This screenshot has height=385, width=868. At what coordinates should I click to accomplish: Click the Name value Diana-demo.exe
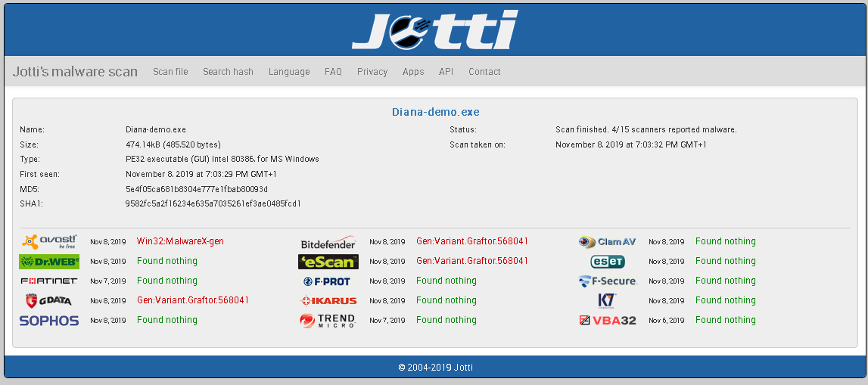(156, 129)
